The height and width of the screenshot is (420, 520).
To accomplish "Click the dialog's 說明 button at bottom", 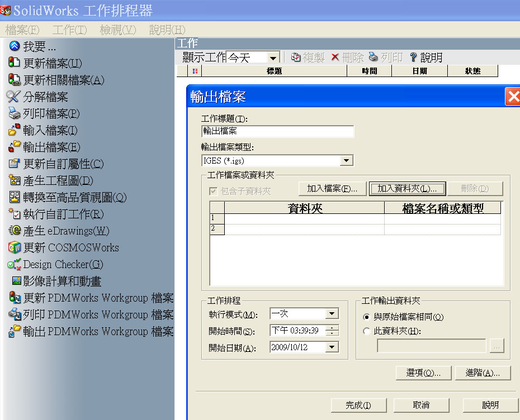I will tap(490, 405).
